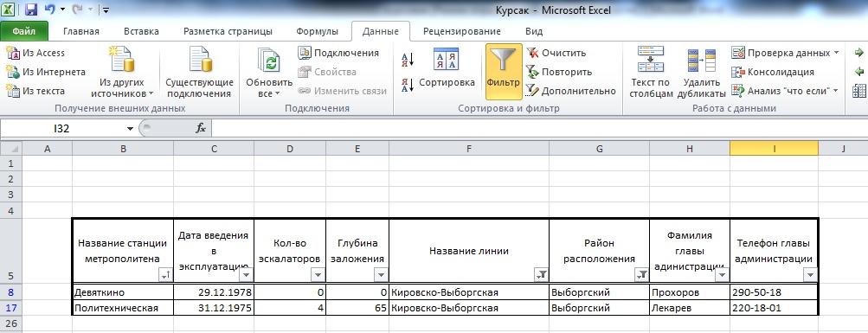868x333 pixels.
Task: Toggle the Фильтр button
Action: pyautogui.click(x=504, y=72)
